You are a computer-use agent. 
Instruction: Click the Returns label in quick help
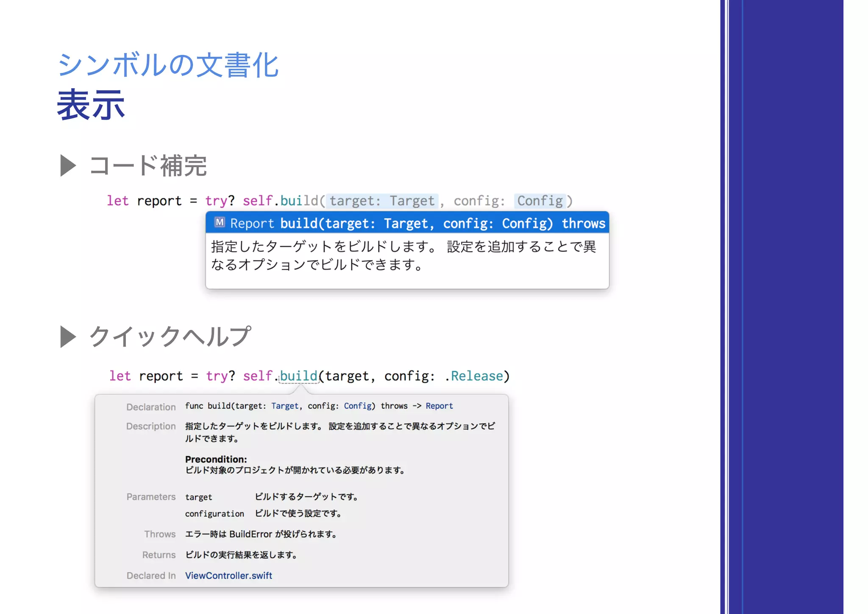coord(159,555)
